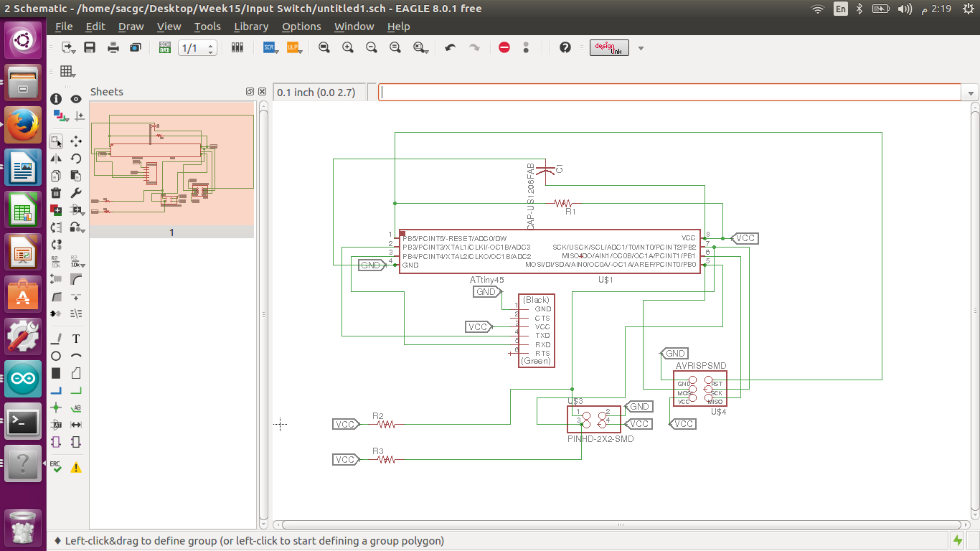
Task: Switch to board with SCH/BRD icon
Action: [165, 47]
